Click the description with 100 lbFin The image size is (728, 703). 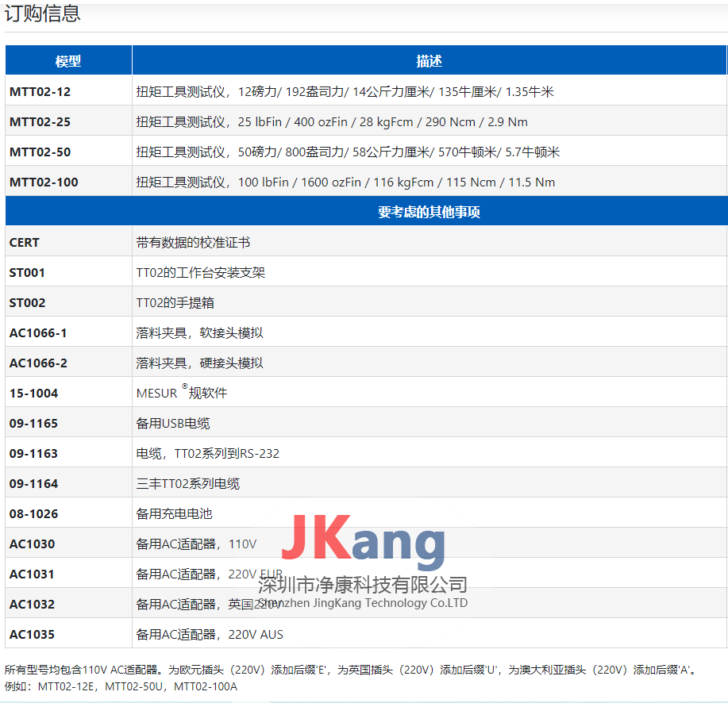(345, 182)
